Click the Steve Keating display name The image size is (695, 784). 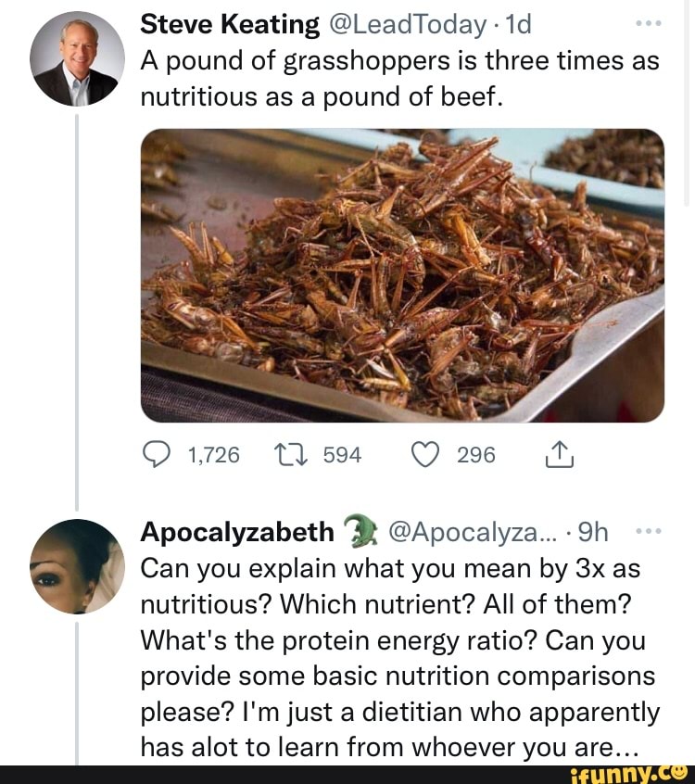pyautogui.click(x=231, y=25)
